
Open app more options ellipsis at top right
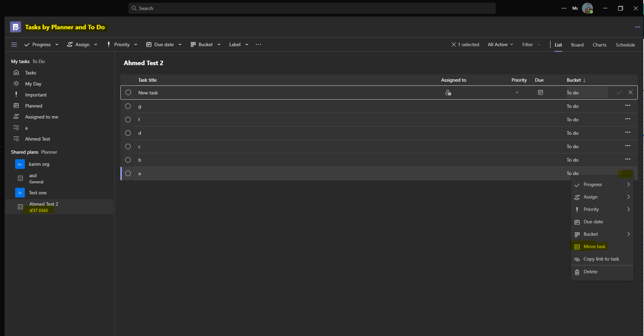[x=637, y=27]
